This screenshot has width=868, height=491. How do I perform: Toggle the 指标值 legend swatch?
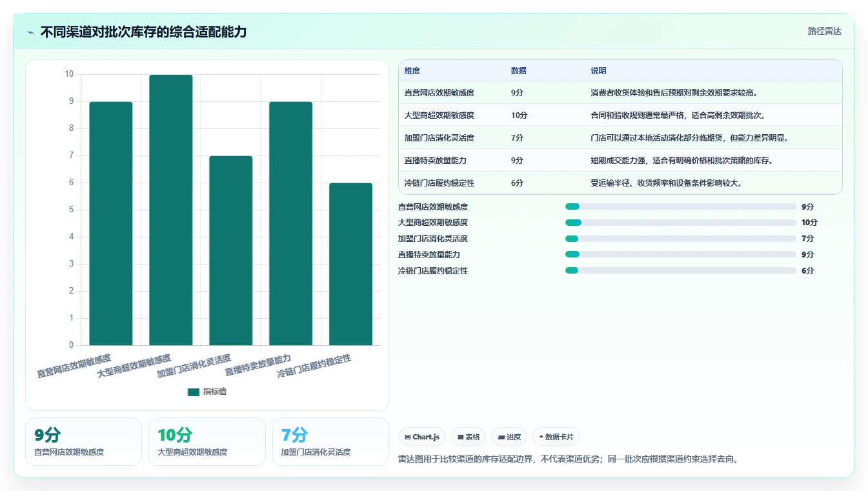(x=194, y=392)
